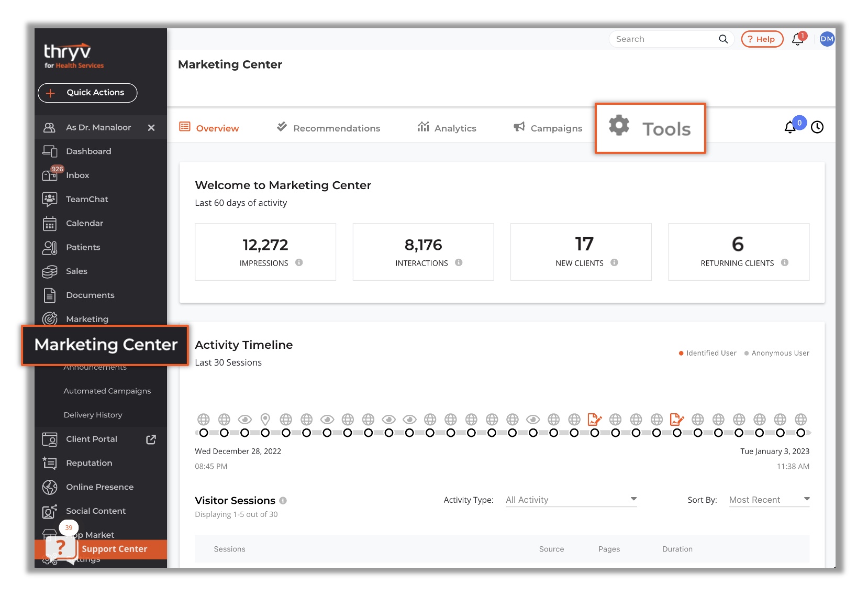Open the Sort By Most Recent dropdown
Viewport: 868px width, 595px height.
point(769,500)
